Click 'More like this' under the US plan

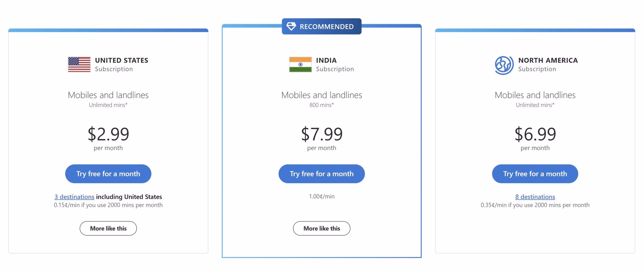point(108,228)
